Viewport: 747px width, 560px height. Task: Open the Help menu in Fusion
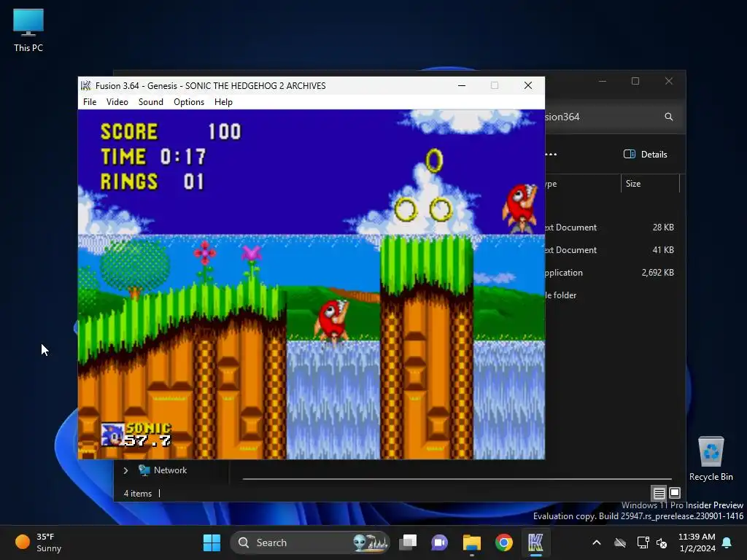pos(223,102)
